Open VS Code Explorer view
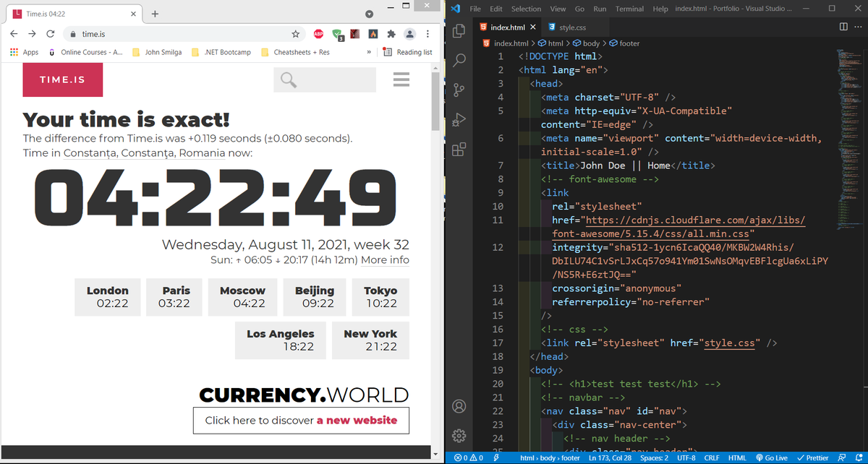Screen dimensions: 868x464 (x=458, y=31)
